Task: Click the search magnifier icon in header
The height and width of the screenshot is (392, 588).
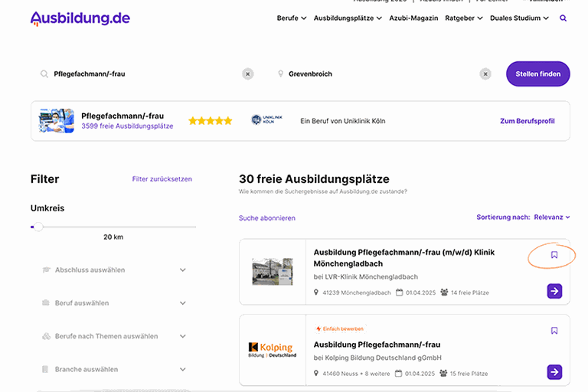Action: click(x=563, y=18)
